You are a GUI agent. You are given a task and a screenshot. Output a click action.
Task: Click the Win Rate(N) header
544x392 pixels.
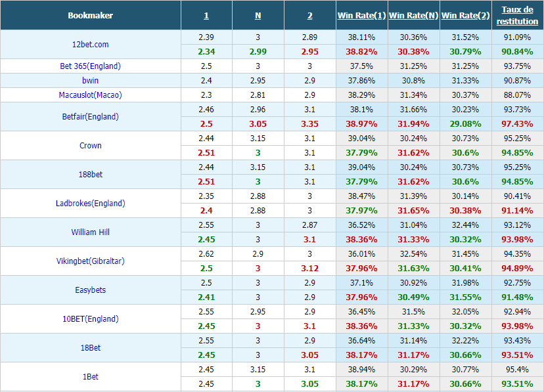pyautogui.click(x=413, y=16)
